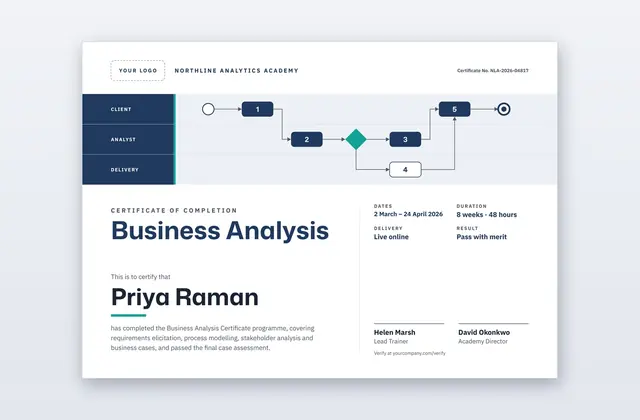Click the YOUR LOGO placeholder box
640x420 pixels.
pos(138,71)
